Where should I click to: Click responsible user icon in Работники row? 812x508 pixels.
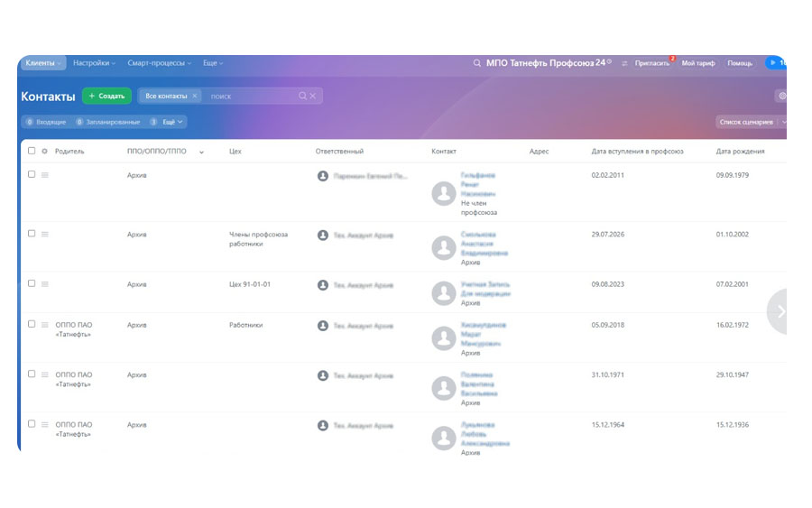pyautogui.click(x=323, y=326)
